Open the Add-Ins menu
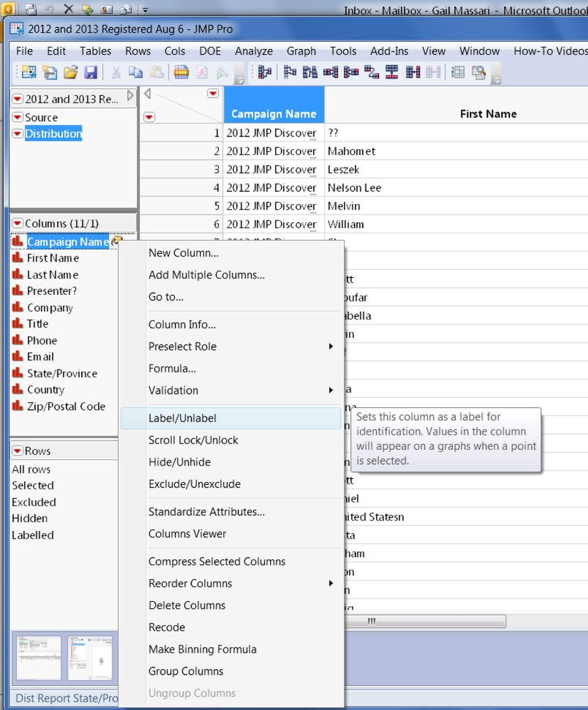Image resolution: width=588 pixels, height=710 pixels. tap(389, 50)
